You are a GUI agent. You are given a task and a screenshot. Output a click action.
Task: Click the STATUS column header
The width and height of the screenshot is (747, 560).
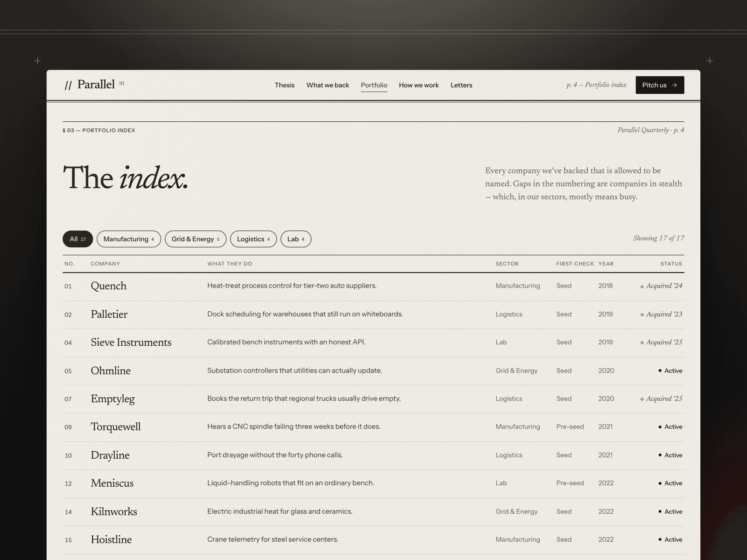671,264
